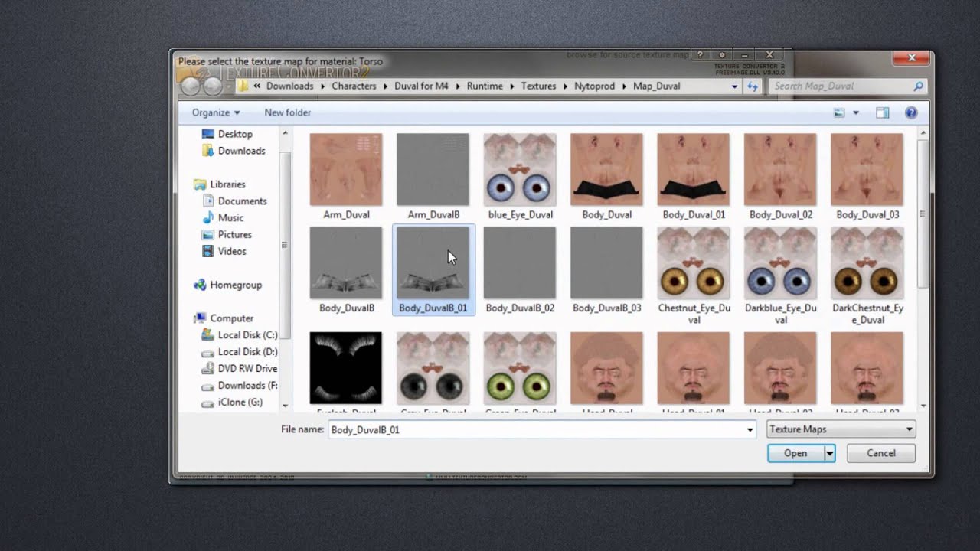Jump to Textures in address breadcrumb
980x551 pixels.
pyautogui.click(x=538, y=86)
